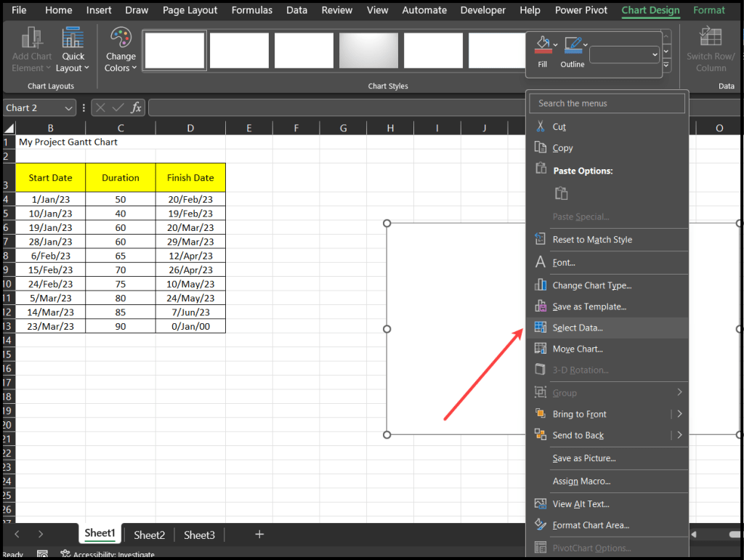Click the Outline pen icon
Viewport: 744px width, 560px height.
click(x=573, y=45)
